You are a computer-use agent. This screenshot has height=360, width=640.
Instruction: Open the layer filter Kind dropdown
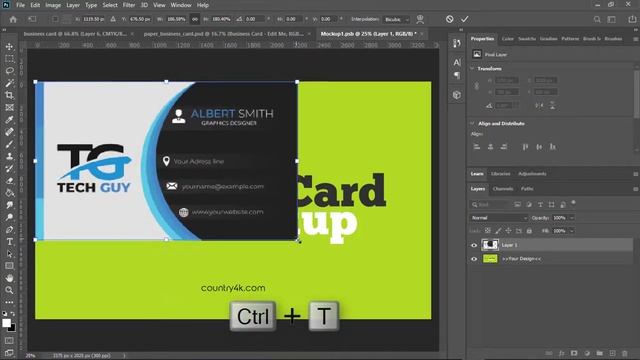pos(490,204)
